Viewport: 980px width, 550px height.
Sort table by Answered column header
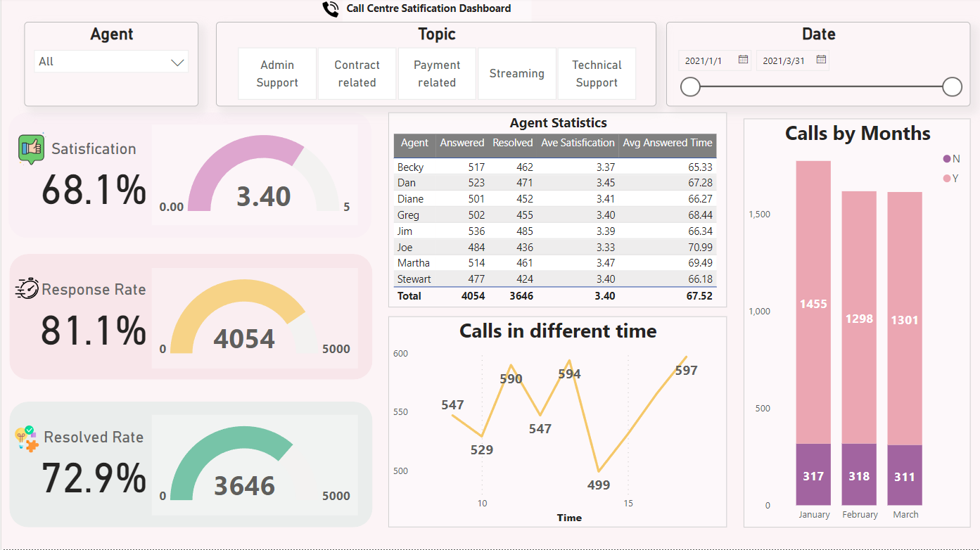(x=462, y=143)
